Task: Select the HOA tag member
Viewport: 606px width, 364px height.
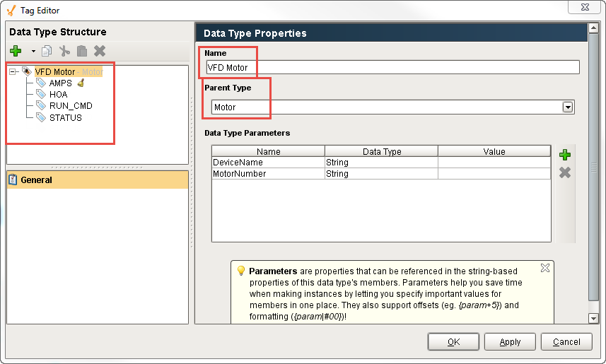Action: point(58,95)
